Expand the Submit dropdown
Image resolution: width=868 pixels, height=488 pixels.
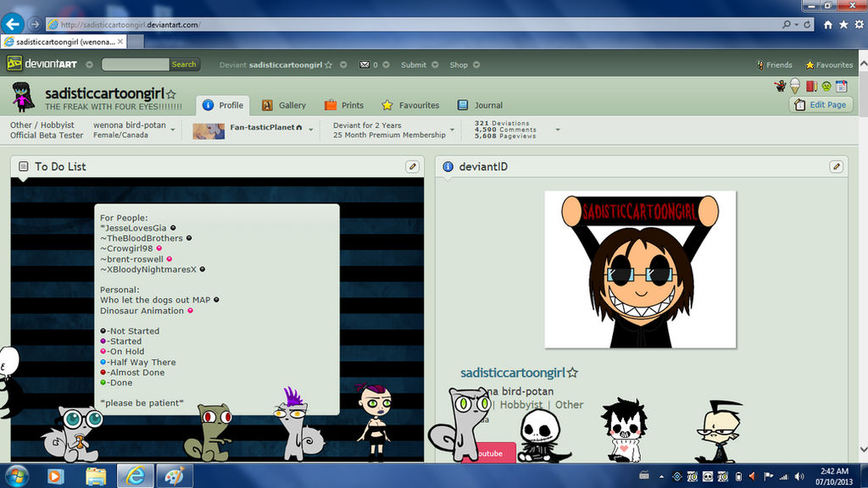(435, 64)
